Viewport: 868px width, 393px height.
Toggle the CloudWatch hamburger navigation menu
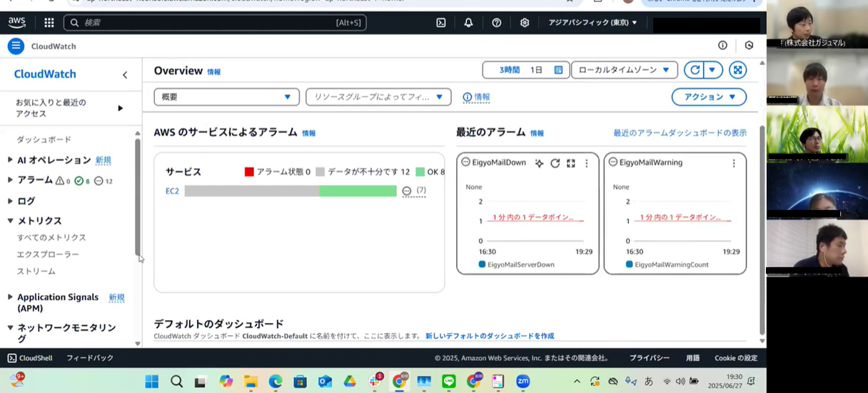16,46
